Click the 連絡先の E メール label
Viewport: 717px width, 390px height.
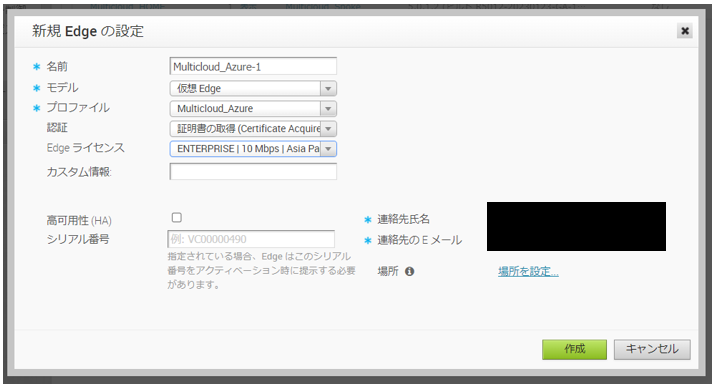click(419, 240)
